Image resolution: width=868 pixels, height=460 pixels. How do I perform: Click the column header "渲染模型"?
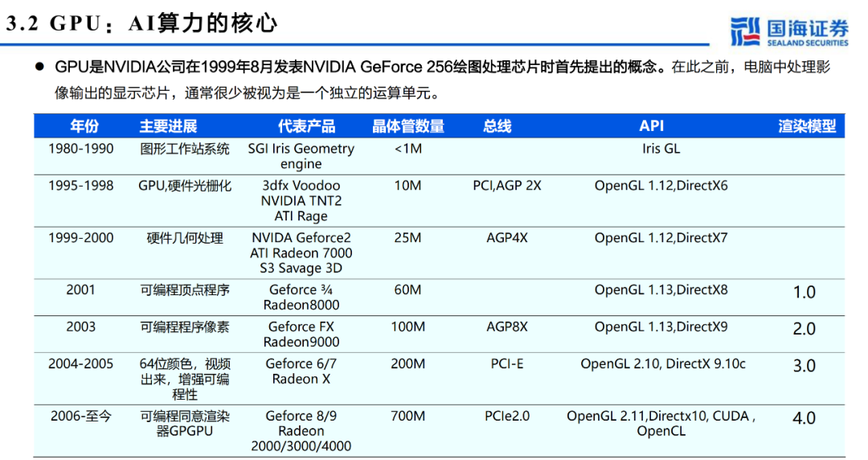(x=807, y=126)
